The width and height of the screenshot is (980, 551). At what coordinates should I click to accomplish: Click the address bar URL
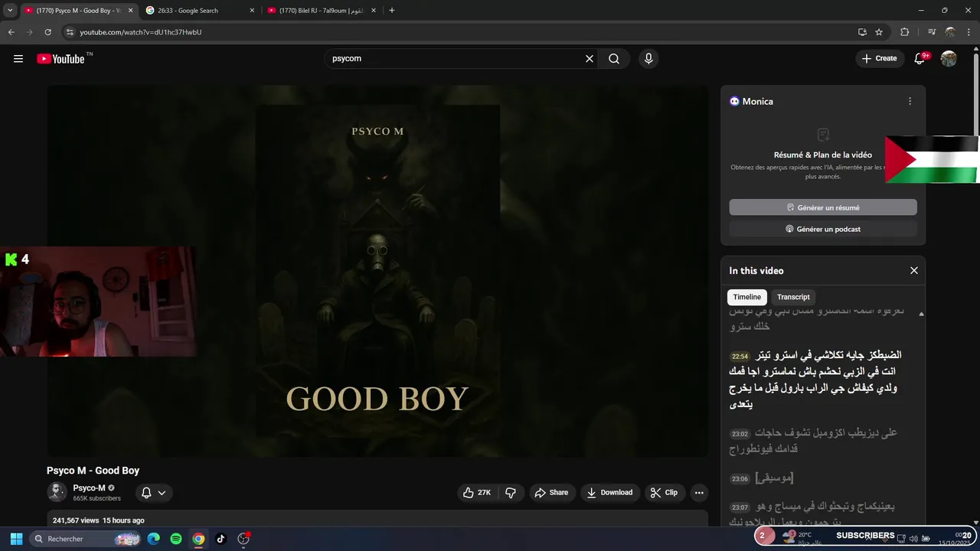coord(141,32)
